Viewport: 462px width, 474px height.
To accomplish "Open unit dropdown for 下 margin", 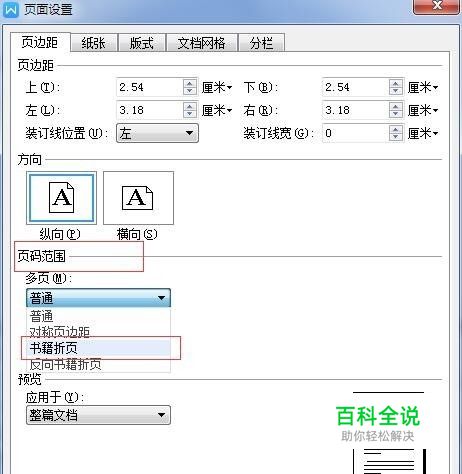I will [423, 88].
